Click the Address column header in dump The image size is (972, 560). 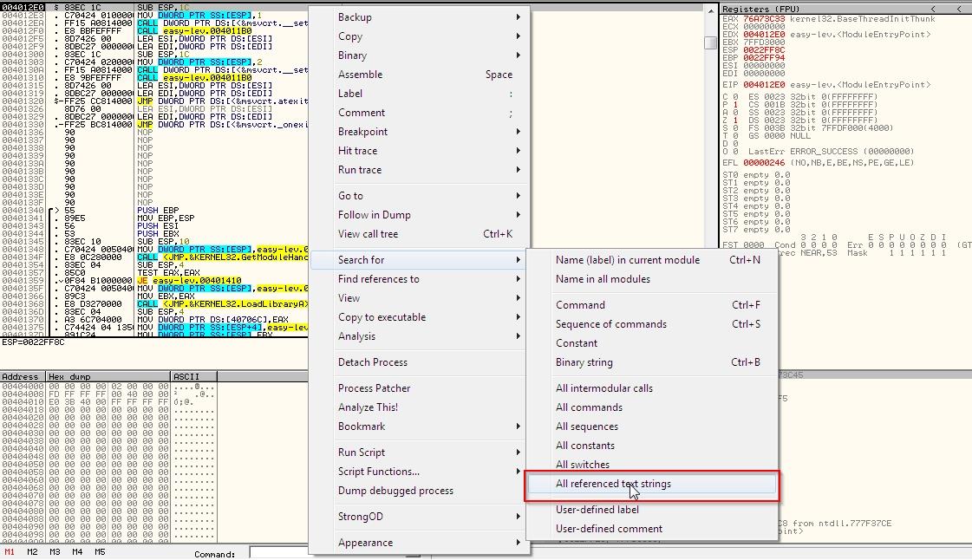point(23,376)
